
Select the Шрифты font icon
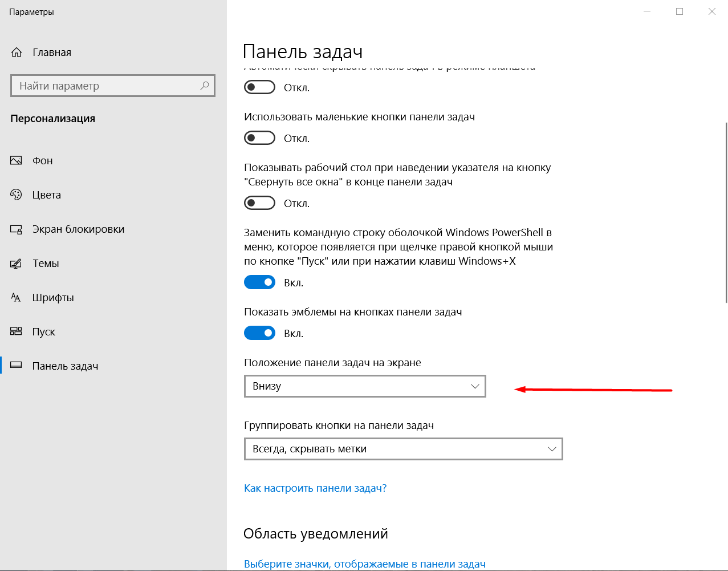(16, 298)
